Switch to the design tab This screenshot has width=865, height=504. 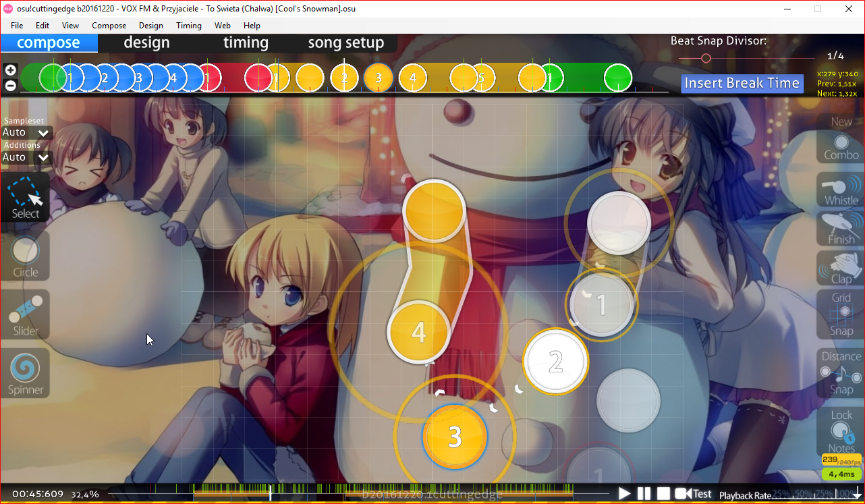146,43
